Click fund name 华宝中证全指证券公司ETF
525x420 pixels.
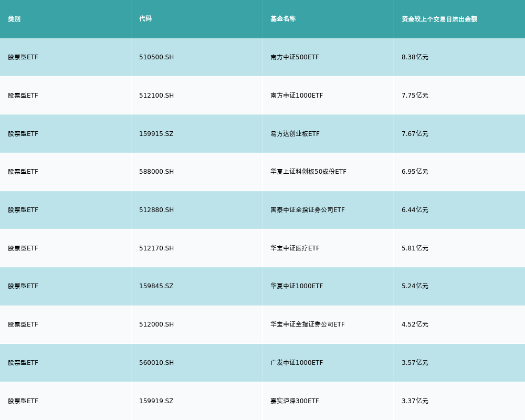(x=307, y=324)
